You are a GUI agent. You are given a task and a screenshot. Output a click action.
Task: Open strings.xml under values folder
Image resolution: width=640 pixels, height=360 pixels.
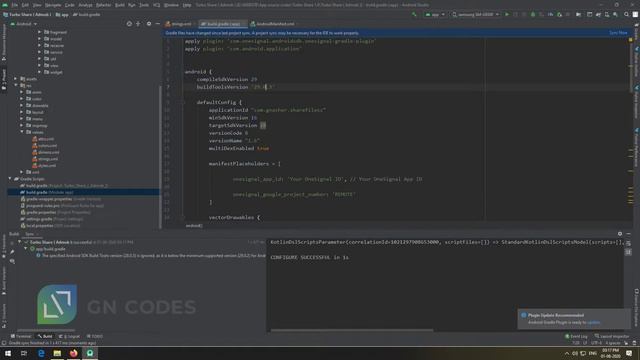45,159
